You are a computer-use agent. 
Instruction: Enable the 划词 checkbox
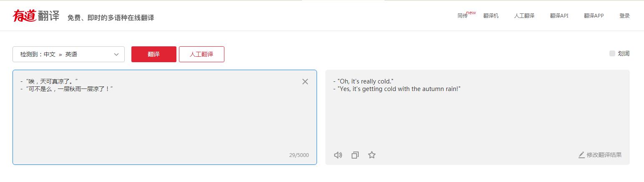pos(612,53)
